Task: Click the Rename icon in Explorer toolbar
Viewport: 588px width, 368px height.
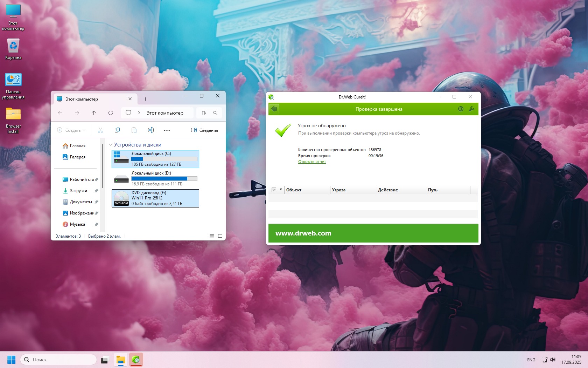Action: [151, 130]
